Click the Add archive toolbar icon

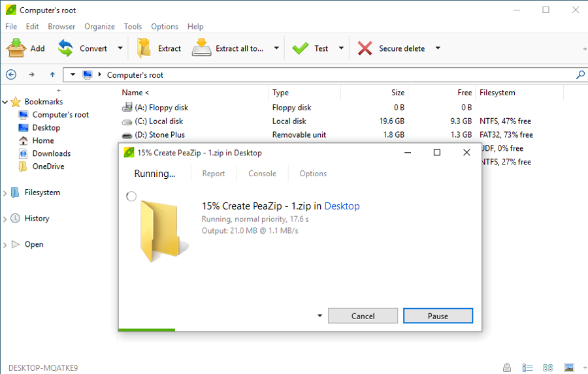pos(16,48)
